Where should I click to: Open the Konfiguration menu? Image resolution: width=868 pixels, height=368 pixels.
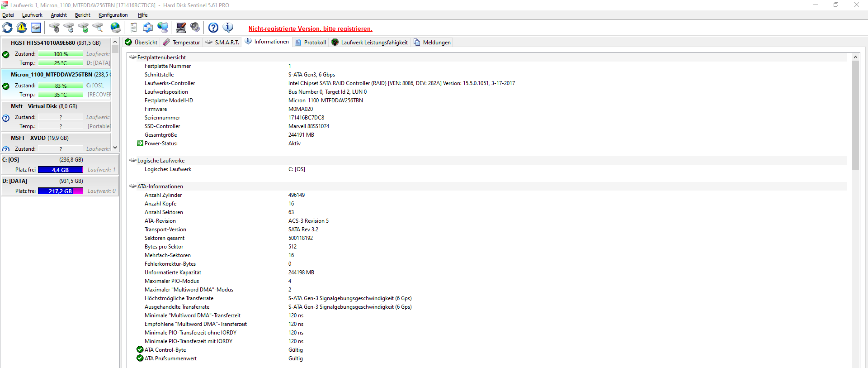[113, 15]
